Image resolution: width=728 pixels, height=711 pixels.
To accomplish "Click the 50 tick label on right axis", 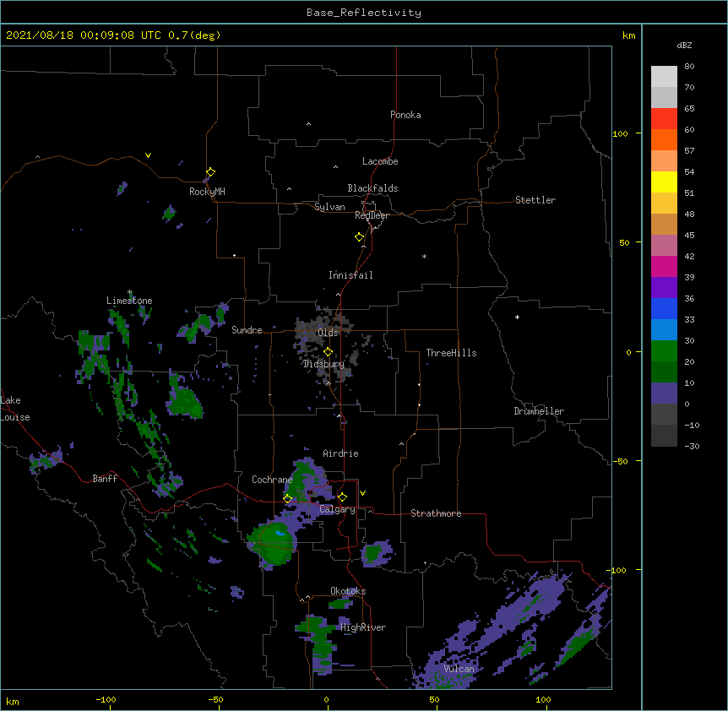I will [x=624, y=242].
